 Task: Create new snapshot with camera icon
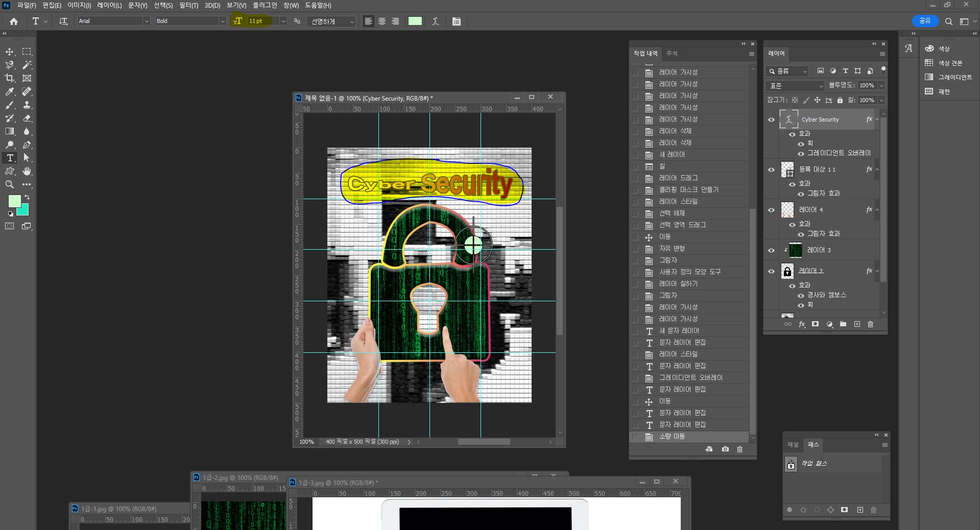[725, 449]
